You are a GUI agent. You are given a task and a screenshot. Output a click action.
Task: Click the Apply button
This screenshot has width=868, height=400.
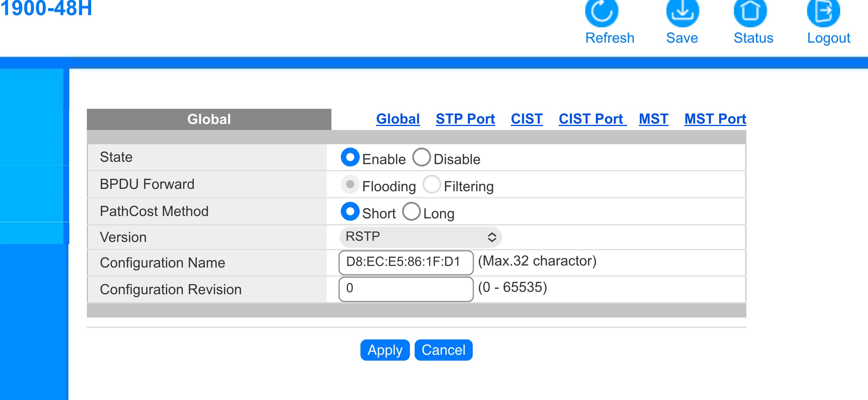(385, 350)
